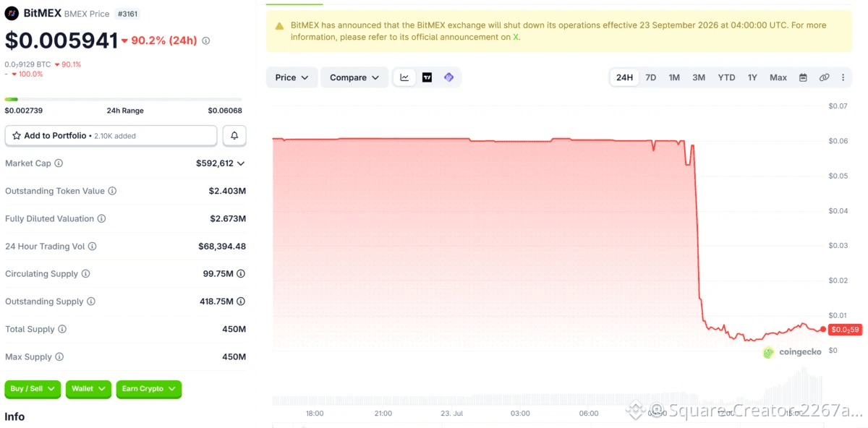
Task: Click the Info section heading
Action: [x=14, y=417]
